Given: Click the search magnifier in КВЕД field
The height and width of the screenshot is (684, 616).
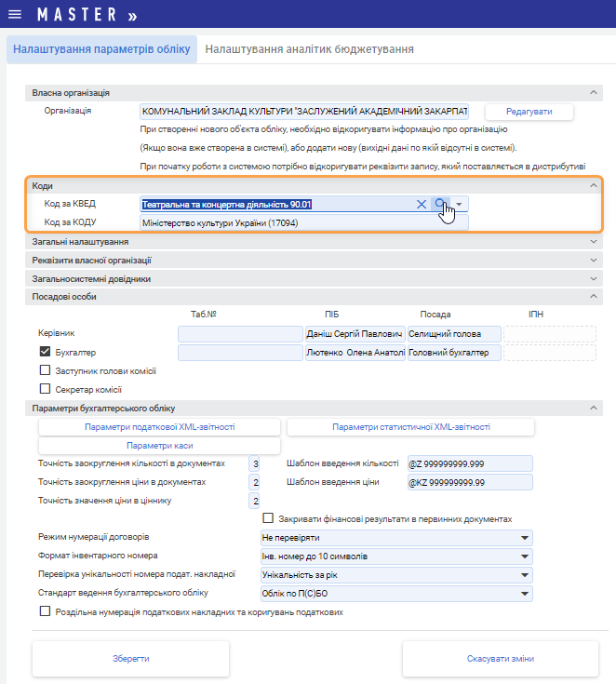Looking at the screenshot, I should [x=441, y=204].
